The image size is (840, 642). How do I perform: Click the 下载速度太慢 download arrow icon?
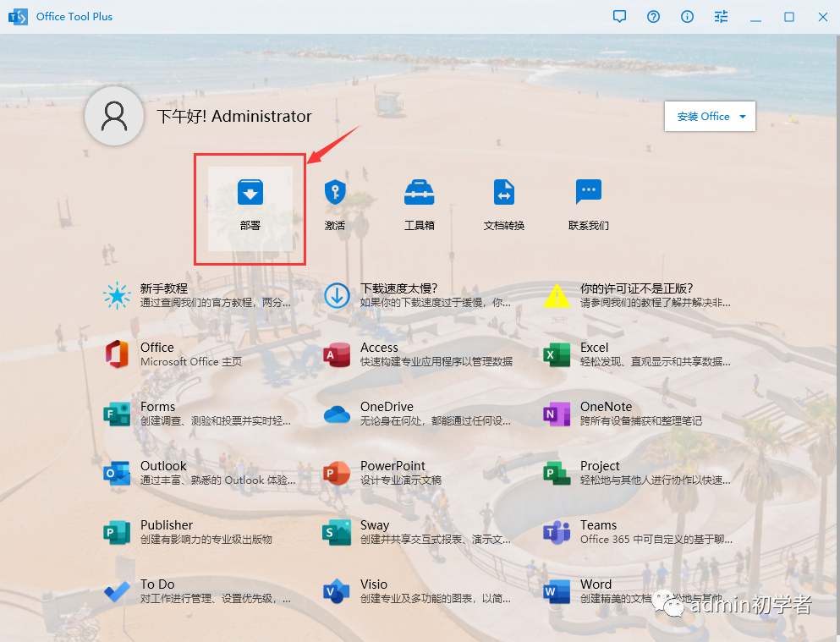[x=337, y=295]
